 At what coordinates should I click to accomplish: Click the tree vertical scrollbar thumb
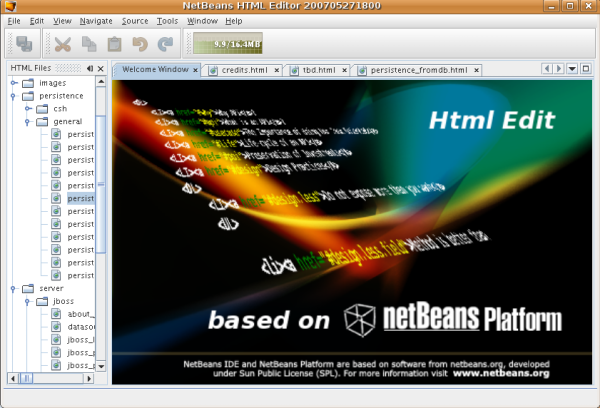coord(101,184)
